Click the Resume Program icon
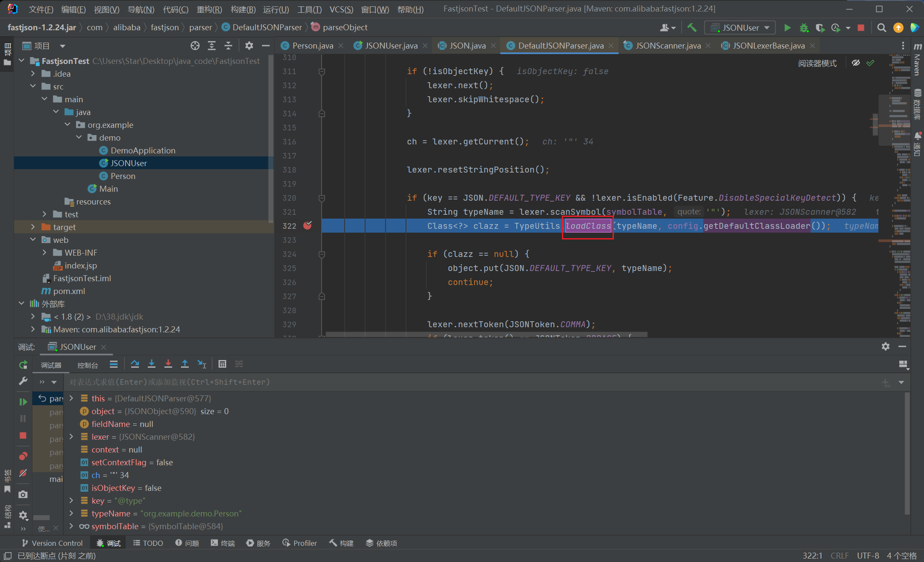924x562 pixels. 23,401
